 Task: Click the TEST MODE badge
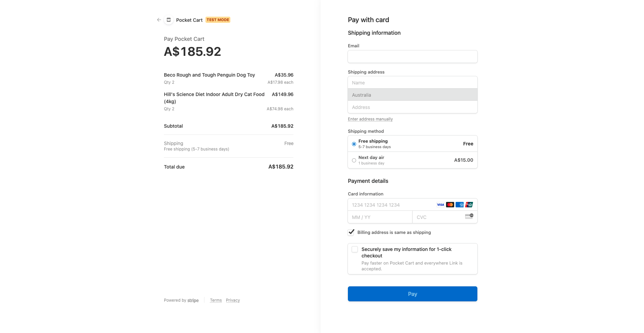pos(218,20)
